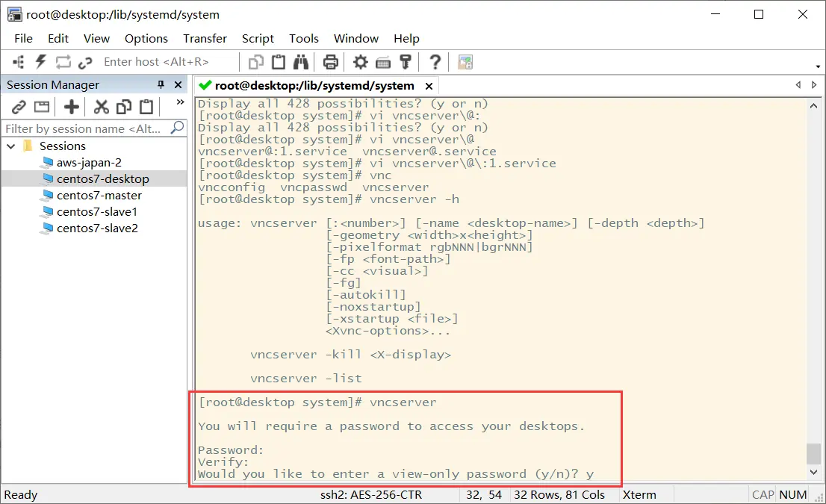This screenshot has width=826, height=504.
Task: Click the Find binoculars icon
Action: [301, 62]
